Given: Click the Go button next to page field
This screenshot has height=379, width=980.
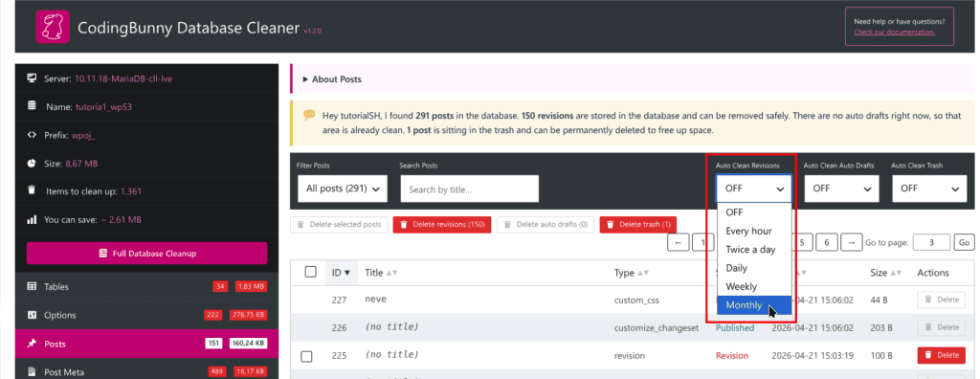Looking at the screenshot, I should tap(965, 242).
